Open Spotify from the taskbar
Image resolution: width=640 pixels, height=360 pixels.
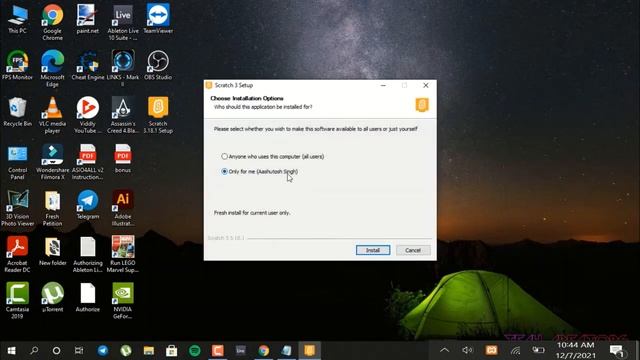click(195, 351)
